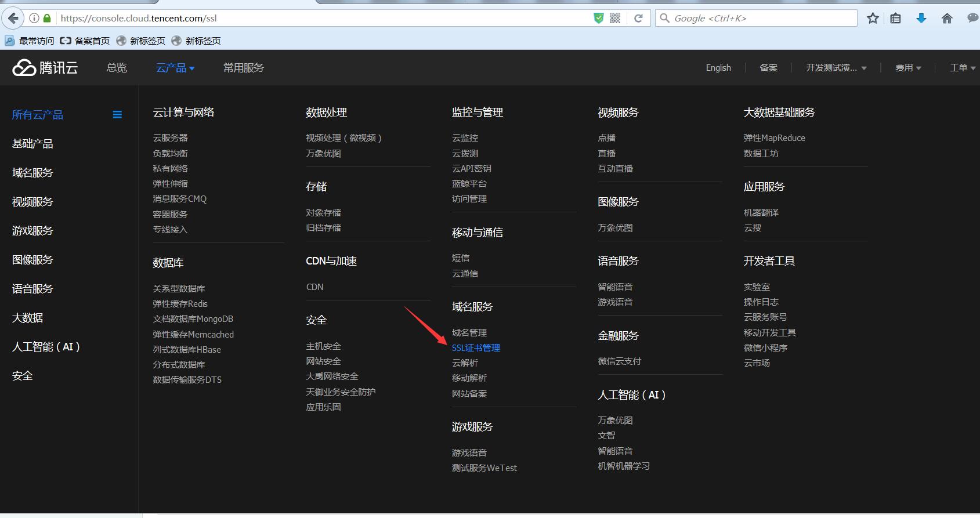Viewport: 980px width, 518px height.
Task: Click the 云API密钥 link
Action: 471,169
